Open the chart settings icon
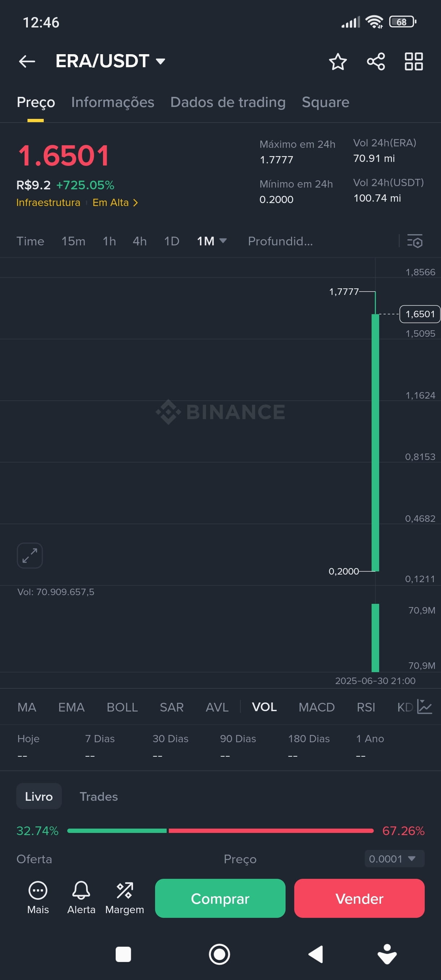 [x=415, y=241]
